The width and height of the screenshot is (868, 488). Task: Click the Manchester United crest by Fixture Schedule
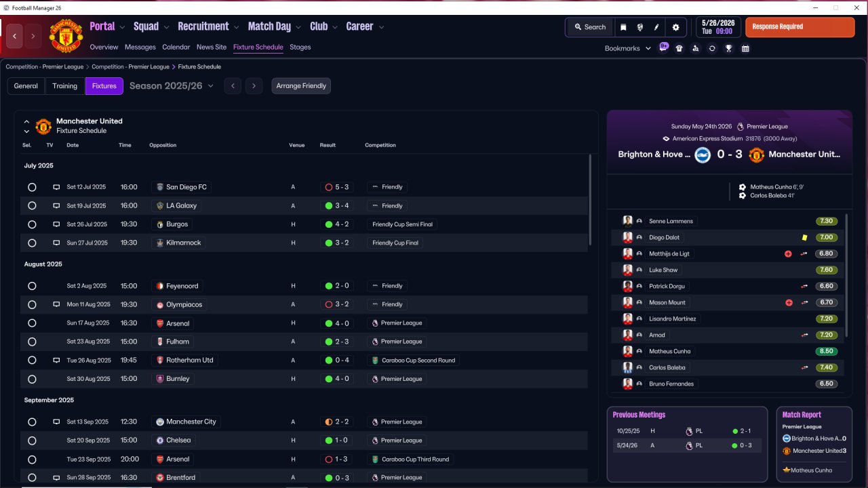pos(43,126)
